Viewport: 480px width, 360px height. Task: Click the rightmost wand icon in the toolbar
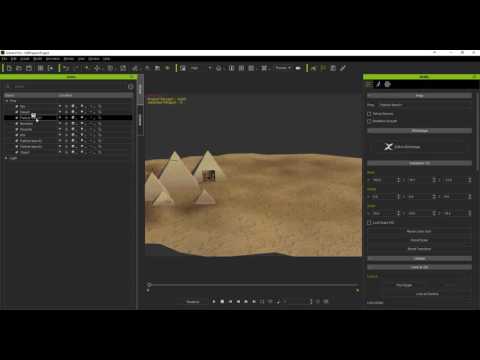coord(343,68)
